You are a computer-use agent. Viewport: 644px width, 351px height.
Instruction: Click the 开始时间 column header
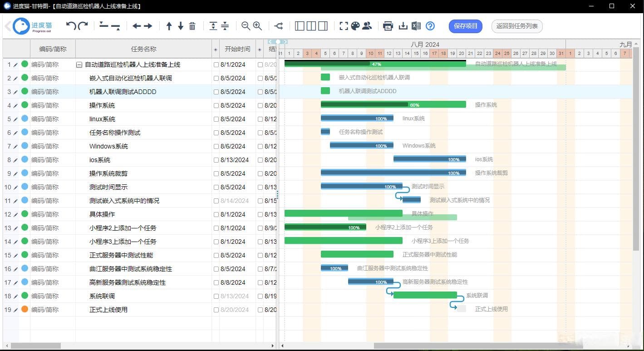click(x=237, y=49)
